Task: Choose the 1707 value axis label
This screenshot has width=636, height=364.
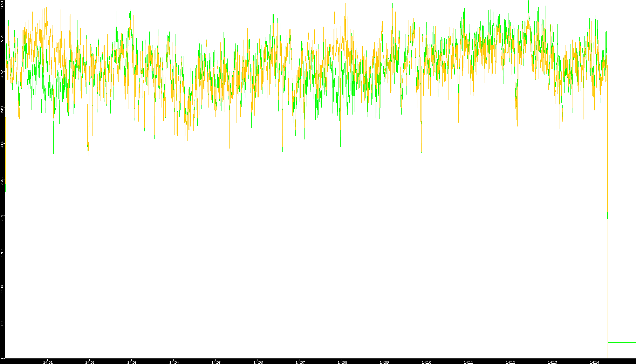Action: [x=2, y=253]
